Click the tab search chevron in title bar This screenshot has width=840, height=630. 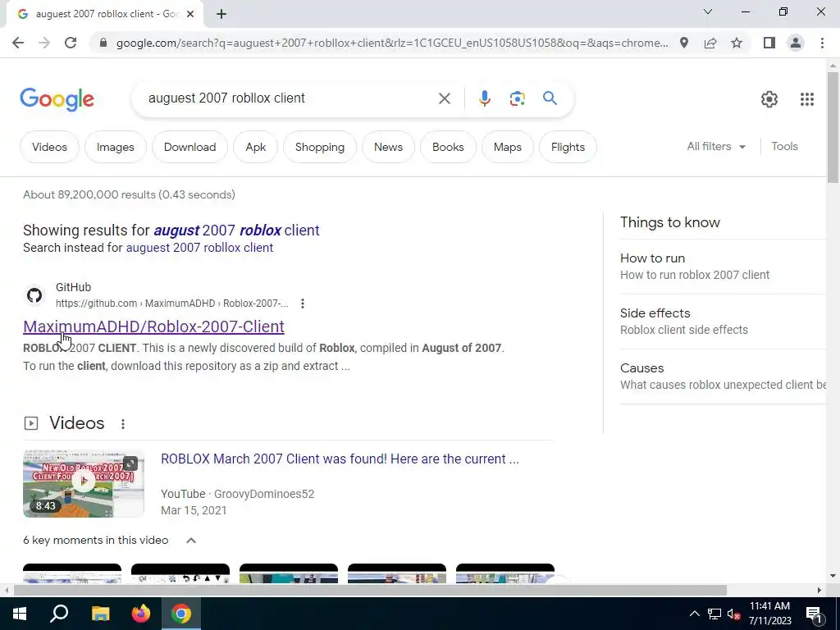[708, 11]
